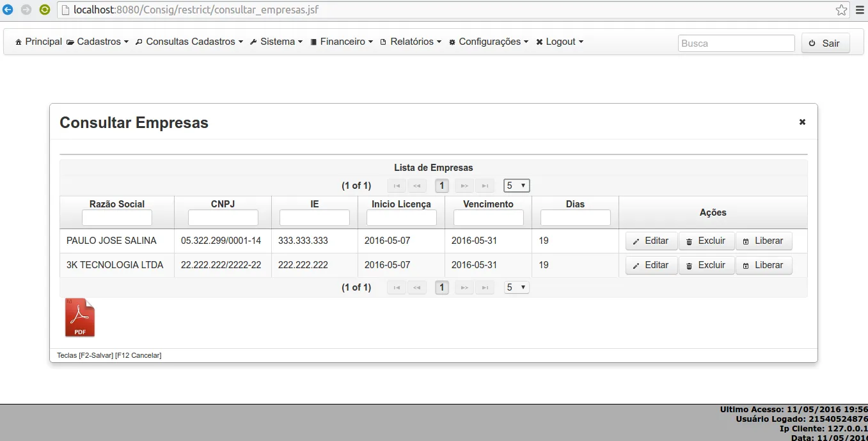The width and height of the screenshot is (868, 441).
Task: Click Liberar for PAULO JOSE SALINA
Action: tap(764, 241)
